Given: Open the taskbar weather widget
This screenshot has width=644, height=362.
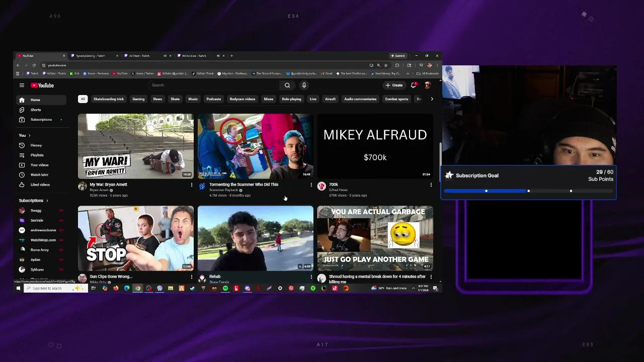Looking at the screenshot, I should point(388,288).
